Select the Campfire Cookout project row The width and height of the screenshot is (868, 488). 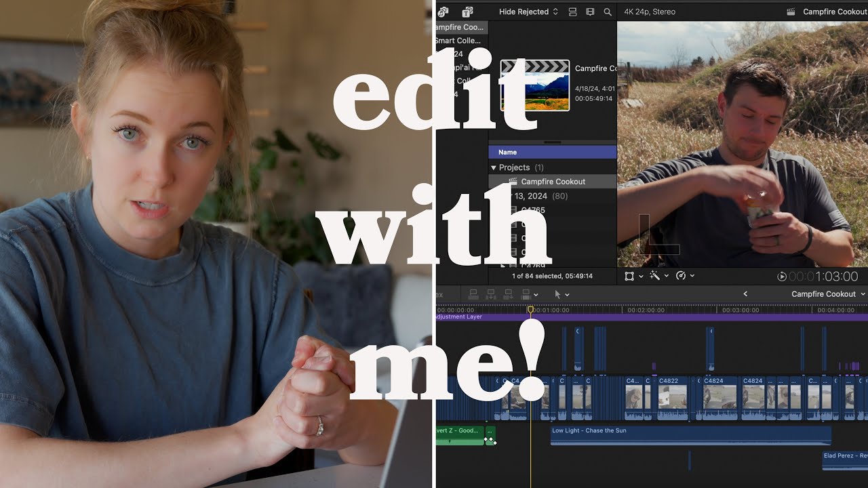tap(553, 182)
